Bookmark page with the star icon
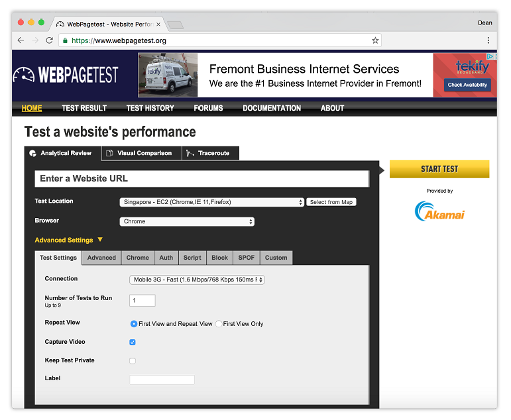The width and height of the screenshot is (511, 420). pos(375,40)
